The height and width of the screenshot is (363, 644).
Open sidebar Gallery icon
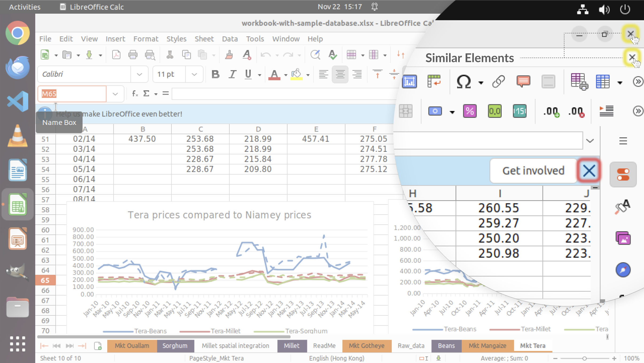pyautogui.click(x=623, y=238)
